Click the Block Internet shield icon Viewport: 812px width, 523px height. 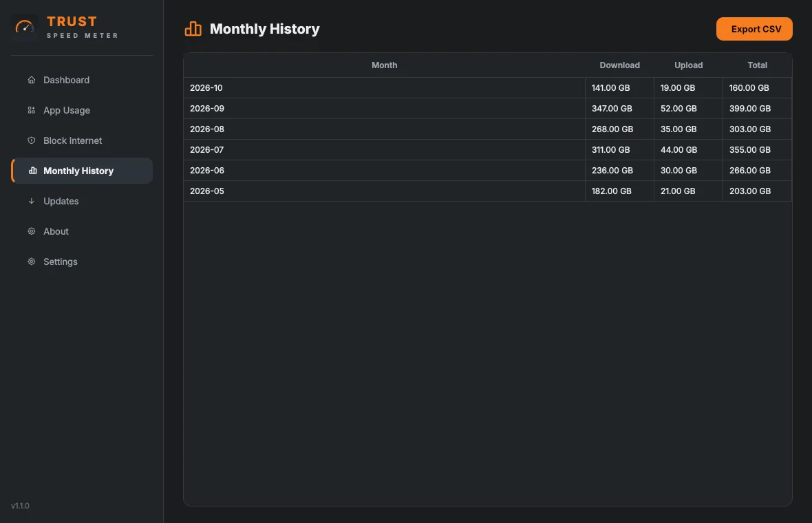[x=32, y=140]
